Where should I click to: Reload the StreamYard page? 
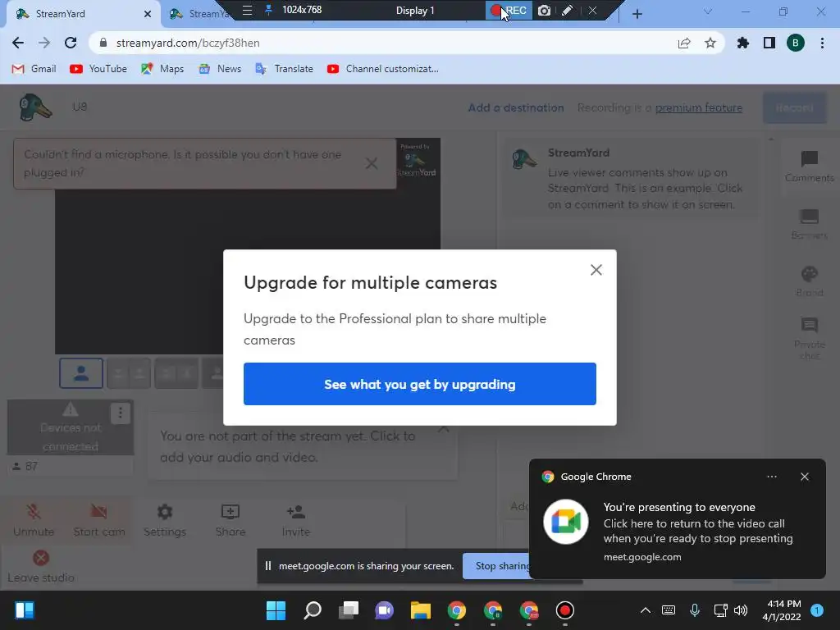point(71,43)
